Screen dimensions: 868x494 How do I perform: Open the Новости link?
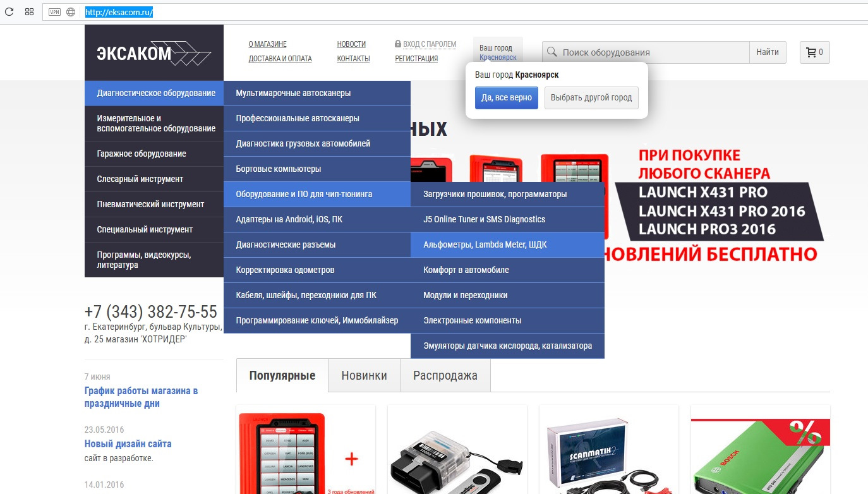351,44
